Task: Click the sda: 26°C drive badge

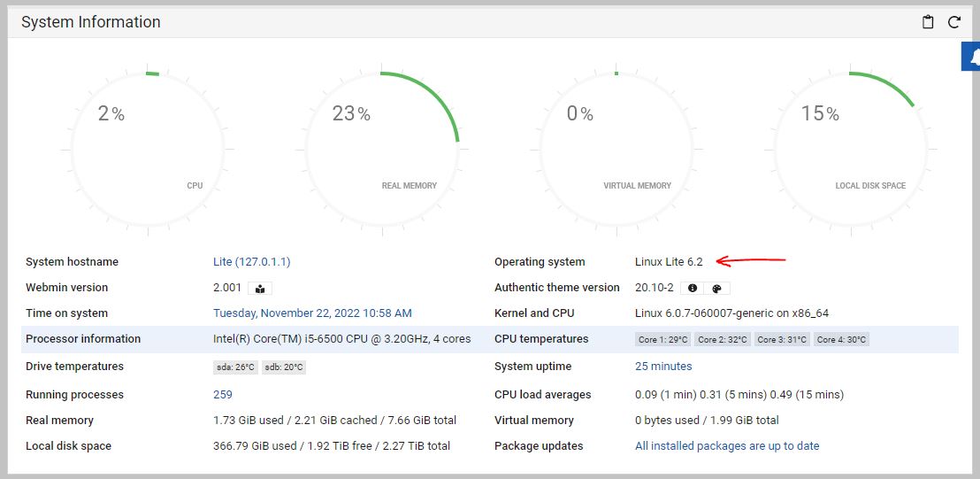Action: pyautogui.click(x=235, y=367)
